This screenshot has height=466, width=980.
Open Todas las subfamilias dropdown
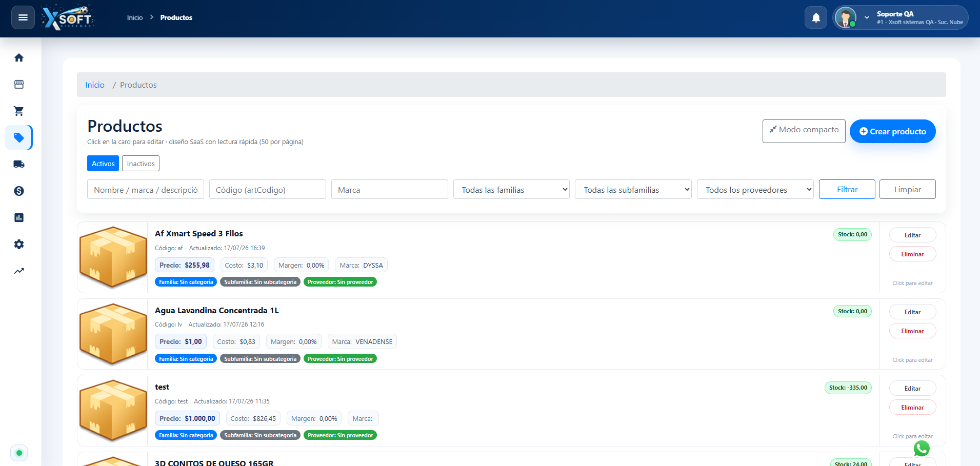(x=633, y=189)
